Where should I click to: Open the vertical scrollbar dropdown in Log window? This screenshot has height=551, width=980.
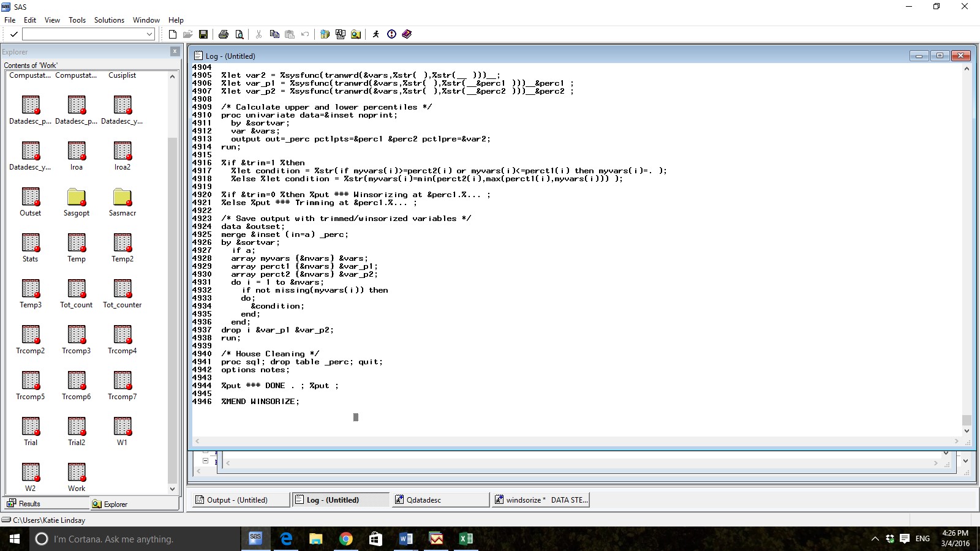[967, 430]
